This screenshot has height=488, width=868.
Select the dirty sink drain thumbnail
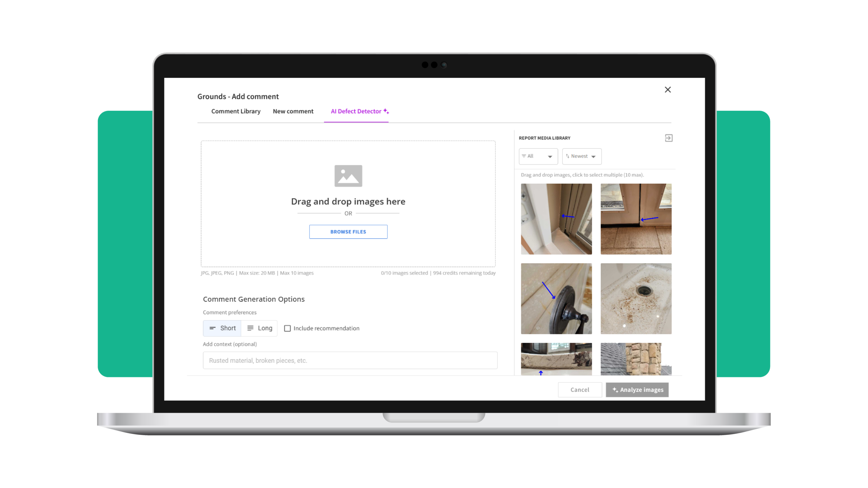click(636, 299)
